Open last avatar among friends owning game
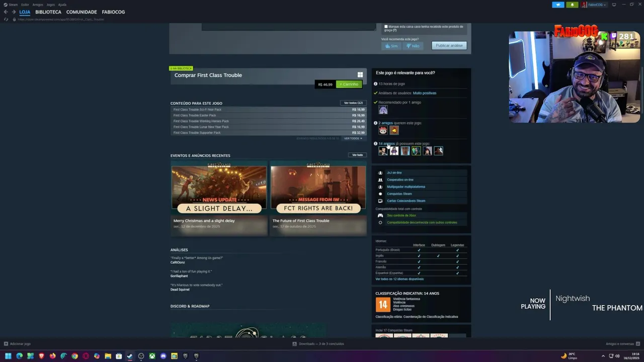Image resolution: width=644 pixels, height=362 pixels. [x=438, y=151]
